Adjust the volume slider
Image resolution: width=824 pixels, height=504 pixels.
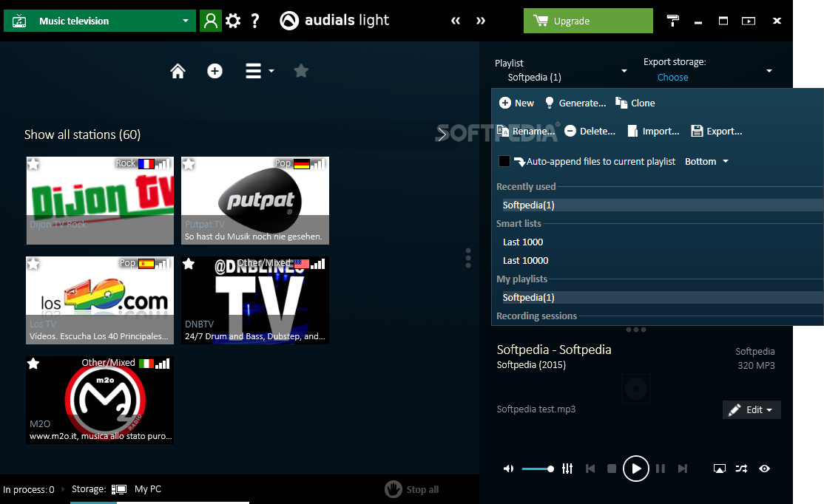pos(538,469)
